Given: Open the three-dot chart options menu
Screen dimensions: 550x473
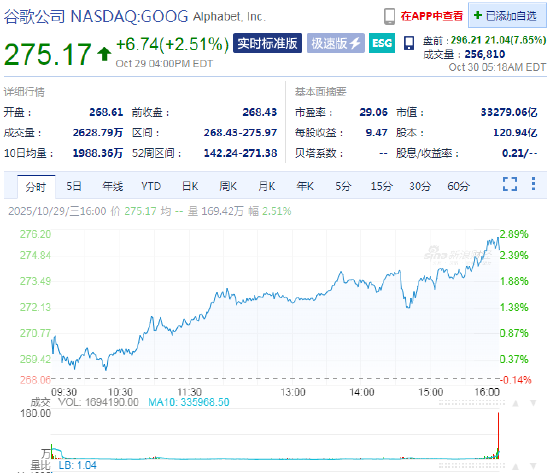Looking at the screenshot, I should point(533,184).
